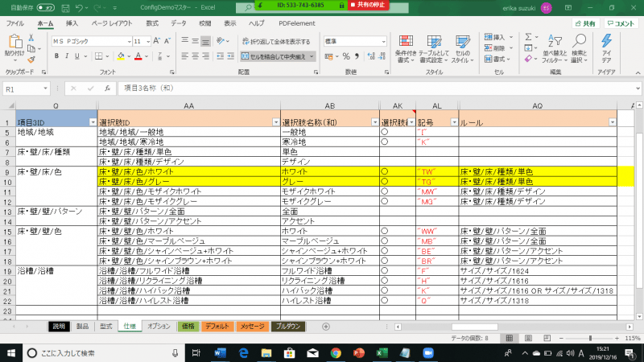This screenshot has width=644, height=362.
Task: Switch to Normal view in status bar
Action: 510,338
